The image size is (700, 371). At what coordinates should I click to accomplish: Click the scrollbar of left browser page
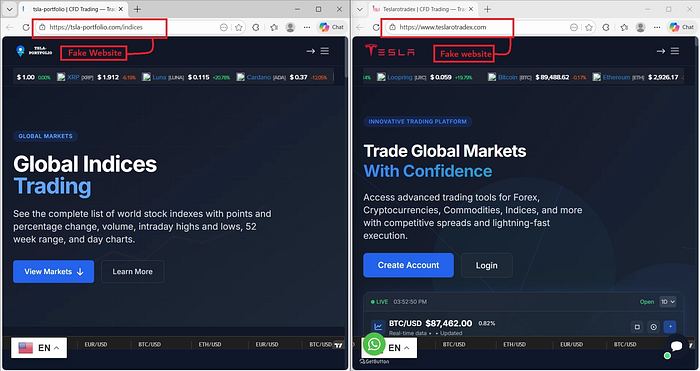(346, 58)
